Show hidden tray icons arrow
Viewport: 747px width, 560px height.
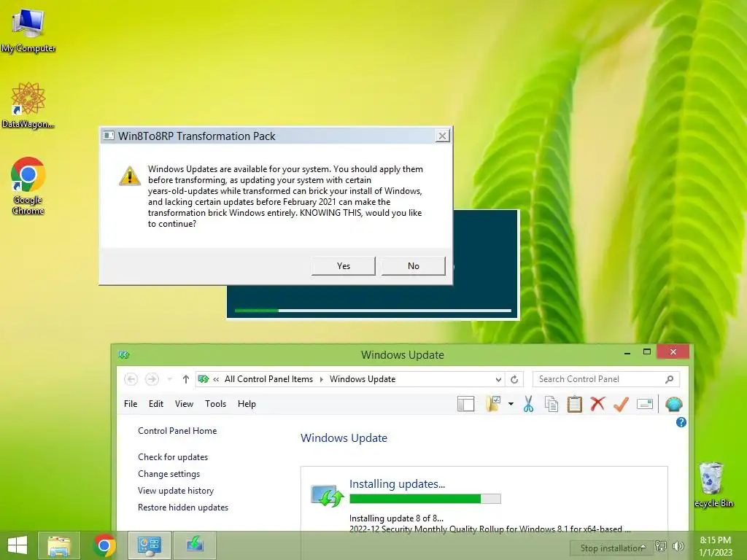pyautogui.click(x=643, y=547)
